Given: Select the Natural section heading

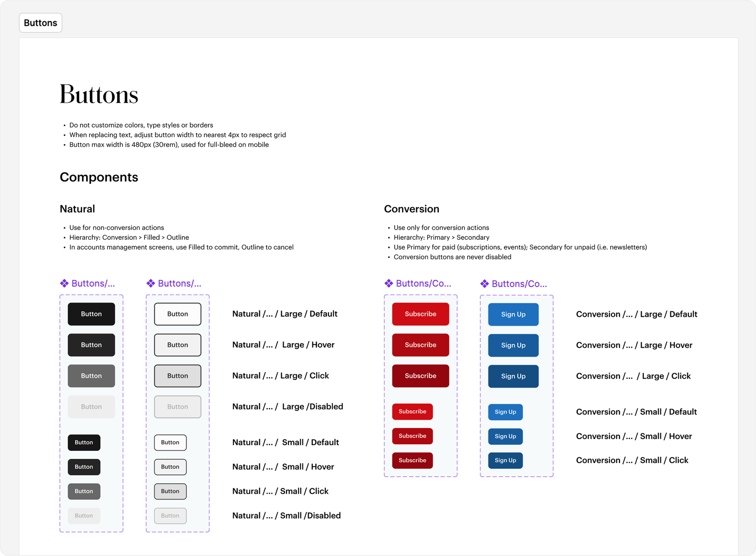Looking at the screenshot, I should click(x=78, y=209).
